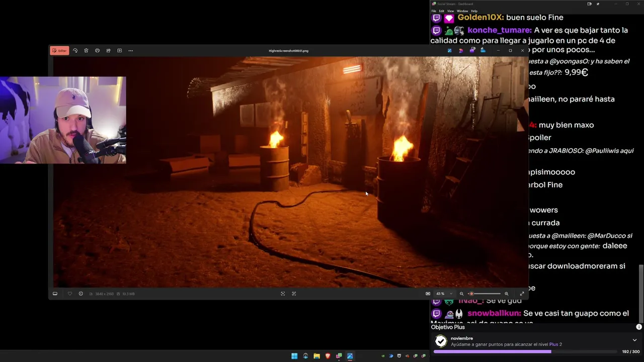Click the NVIDIA tray icon
644x362 pixels.
(383, 356)
